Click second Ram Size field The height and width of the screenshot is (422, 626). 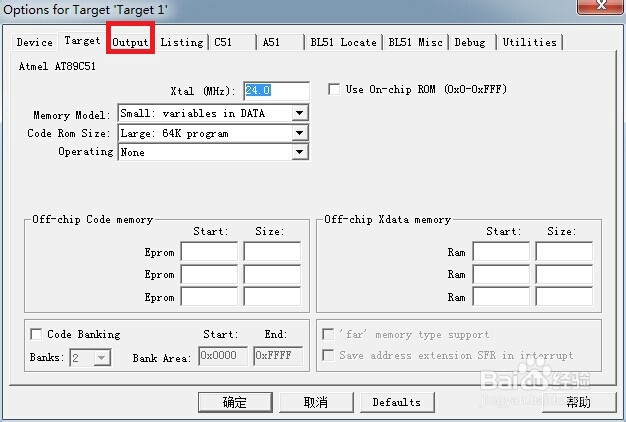(564, 275)
